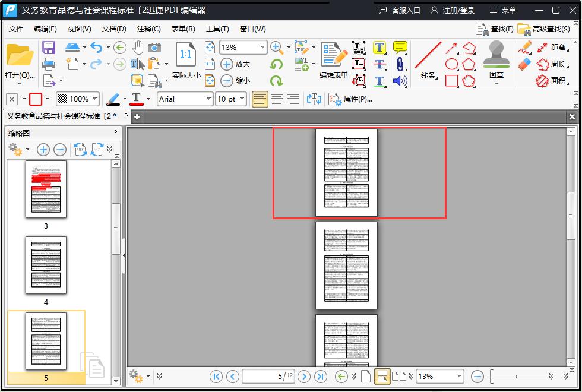Click the zoom slider in status bar
This screenshot has width=582, height=392.
coord(517,376)
